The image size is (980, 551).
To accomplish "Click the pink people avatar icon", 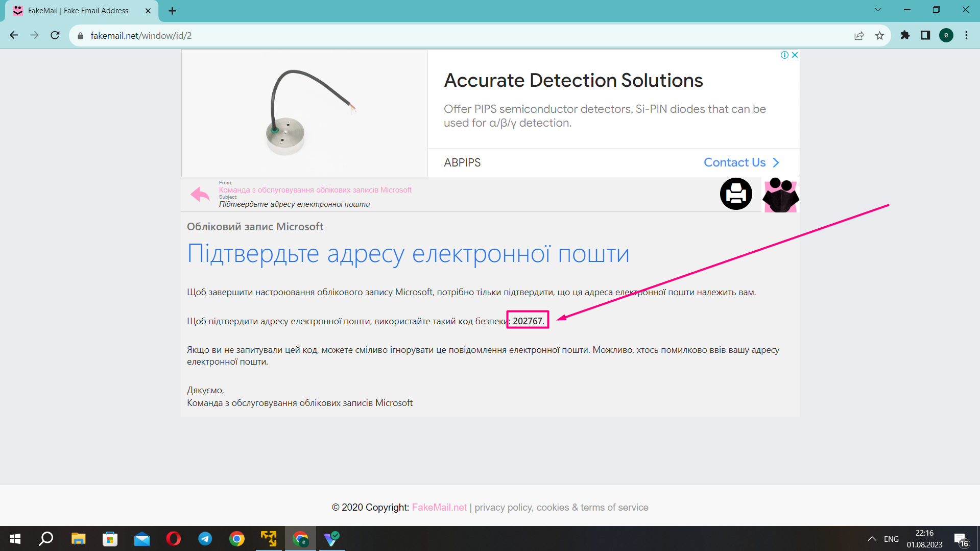I will point(780,195).
